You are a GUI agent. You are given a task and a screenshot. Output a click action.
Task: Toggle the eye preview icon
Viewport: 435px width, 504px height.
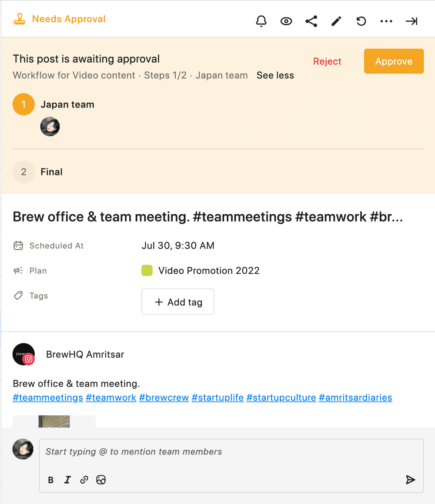click(286, 21)
